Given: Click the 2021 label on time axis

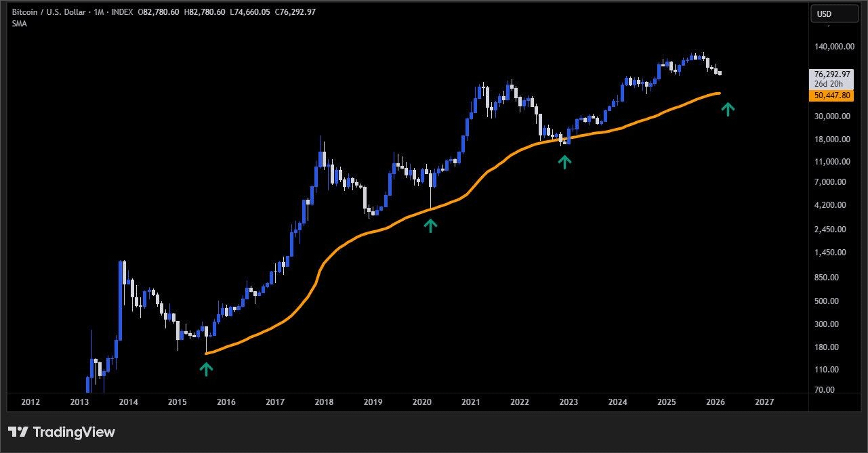Looking at the screenshot, I should (471, 402).
